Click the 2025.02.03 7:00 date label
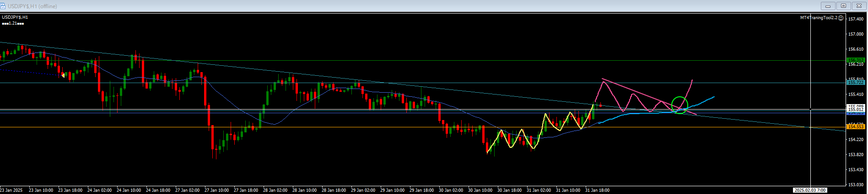This screenshot has width=868, height=194. coord(810,190)
